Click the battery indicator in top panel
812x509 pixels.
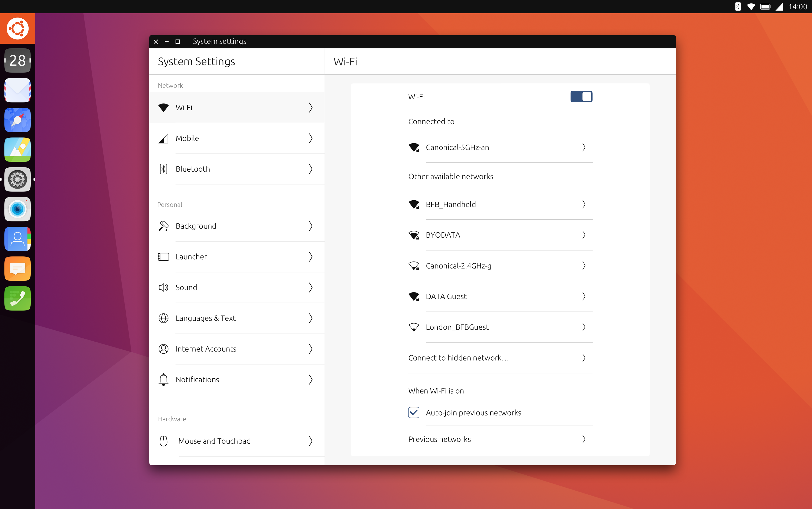(765, 7)
